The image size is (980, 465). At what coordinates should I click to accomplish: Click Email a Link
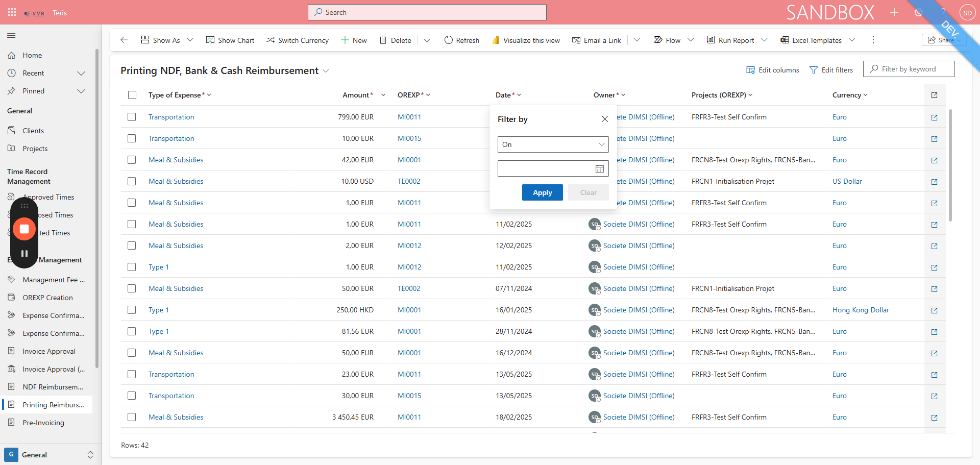597,40
